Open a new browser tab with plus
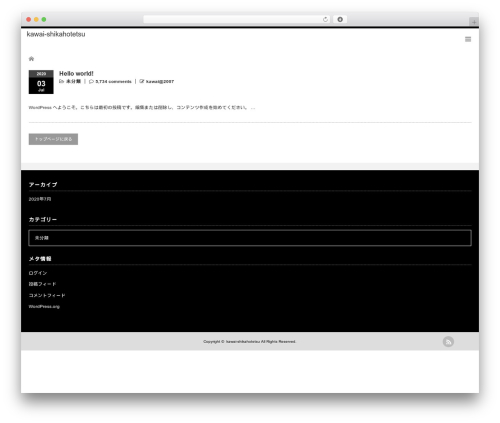Image resolution: width=500 pixels, height=423 pixels. coord(474,22)
